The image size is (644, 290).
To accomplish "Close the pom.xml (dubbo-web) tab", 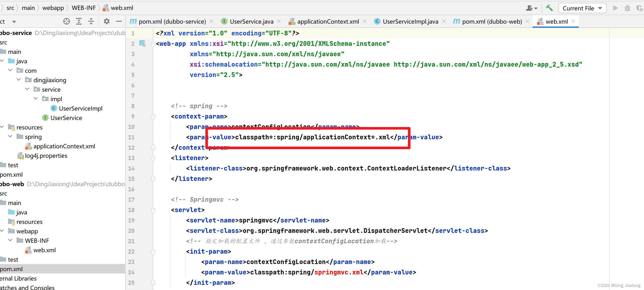I will pyautogui.click(x=527, y=21).
